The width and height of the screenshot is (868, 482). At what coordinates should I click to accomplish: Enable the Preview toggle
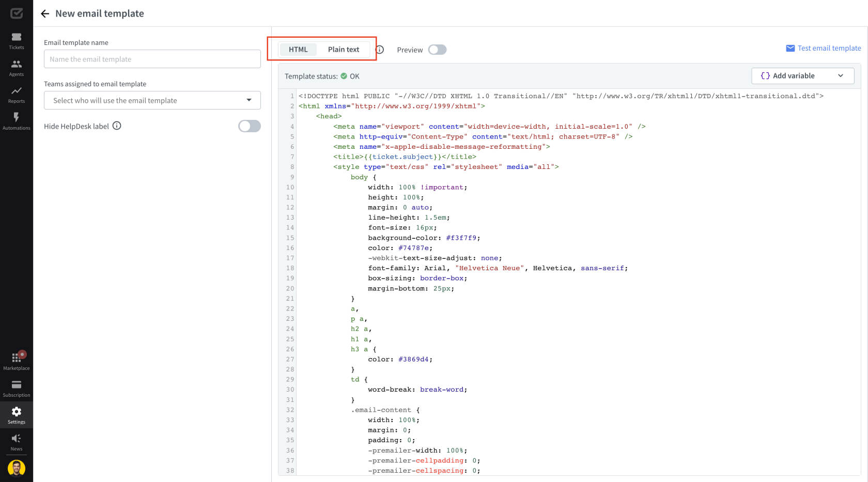437,50
